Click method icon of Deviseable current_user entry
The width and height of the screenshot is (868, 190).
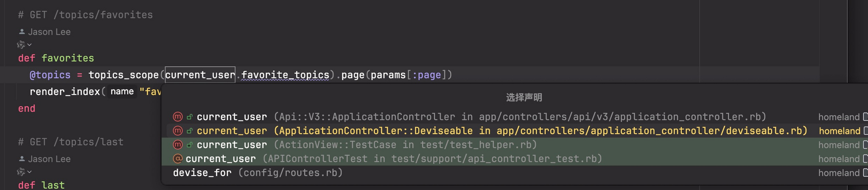(178, 131)
